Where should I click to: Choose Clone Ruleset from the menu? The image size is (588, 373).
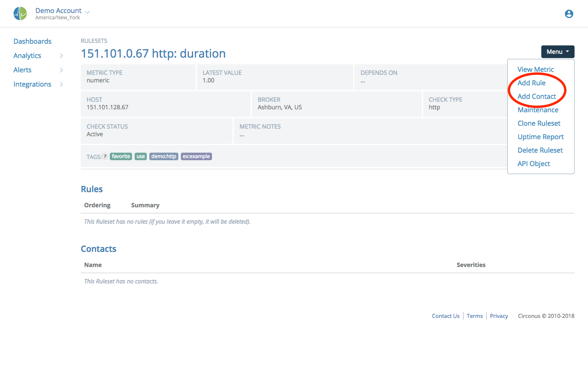(x=539, y=123)
